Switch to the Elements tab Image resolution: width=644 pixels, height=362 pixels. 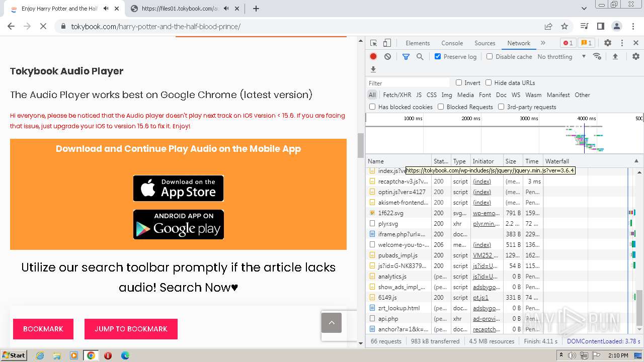pos(418,43)
